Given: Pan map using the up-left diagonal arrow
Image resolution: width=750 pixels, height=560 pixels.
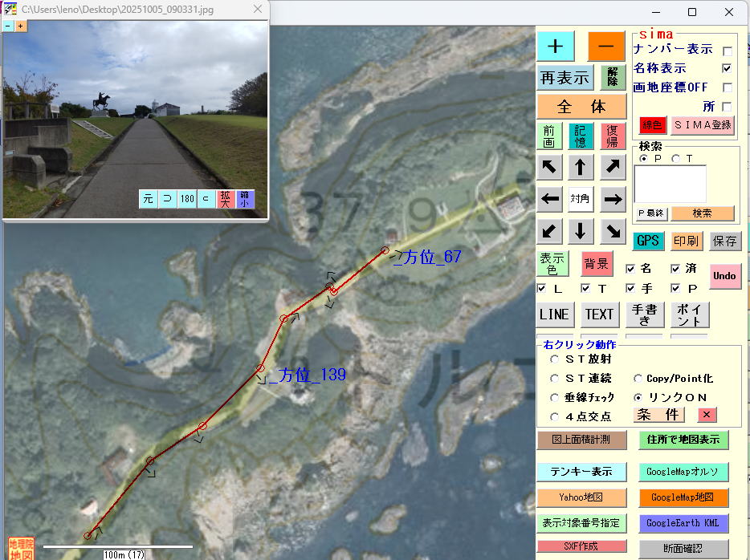Looking at the screenshot, I should (550, 167).
